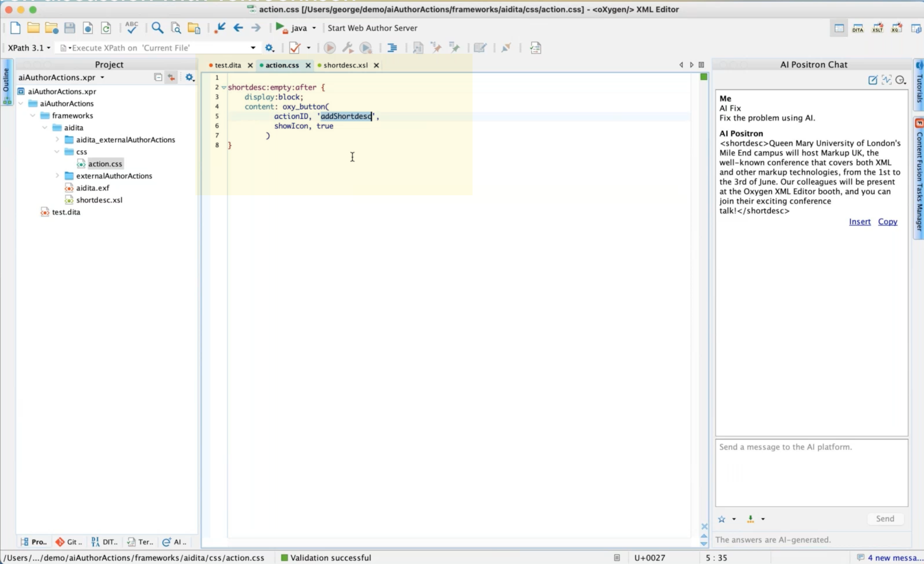Open a file with folder icon
The width and height of the screenshot is (924, 564).
point(33,28)
